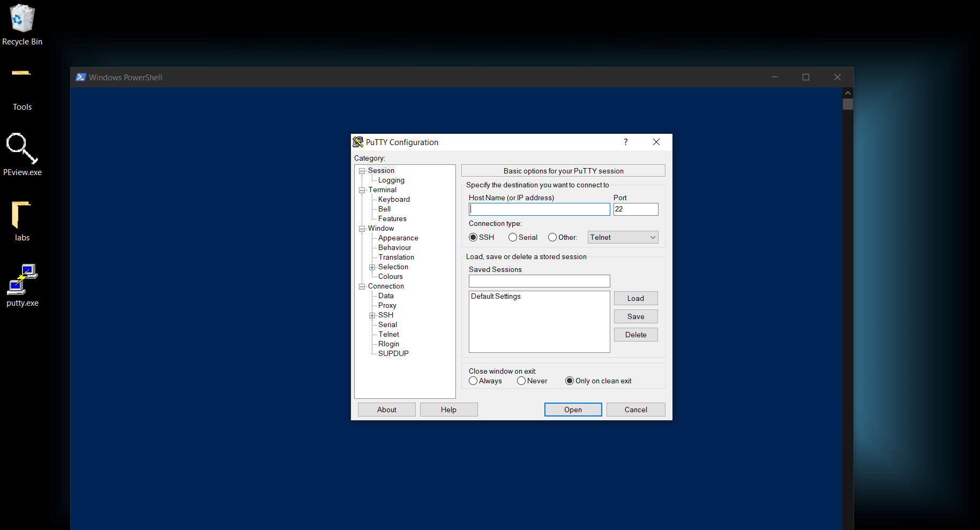Click the PuTTY Configuration title bar icon
The height and width of the screenshot is (530, 980).
[358, 142]
